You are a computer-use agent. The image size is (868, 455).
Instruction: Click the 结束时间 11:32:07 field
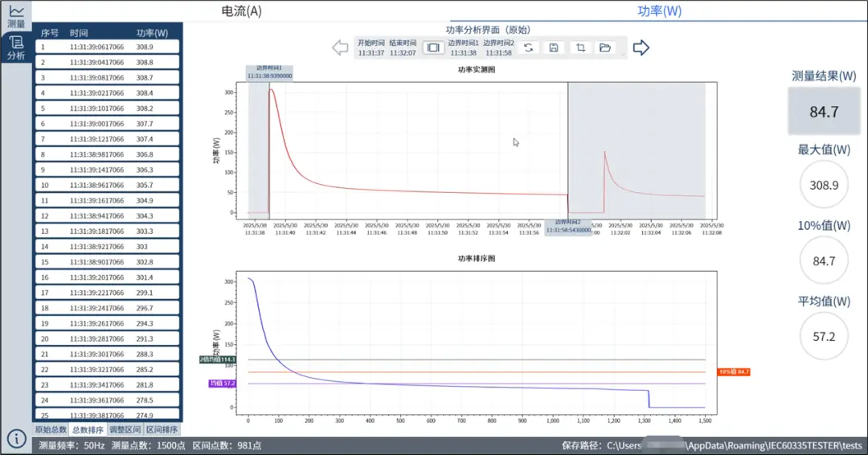(403, 47)
